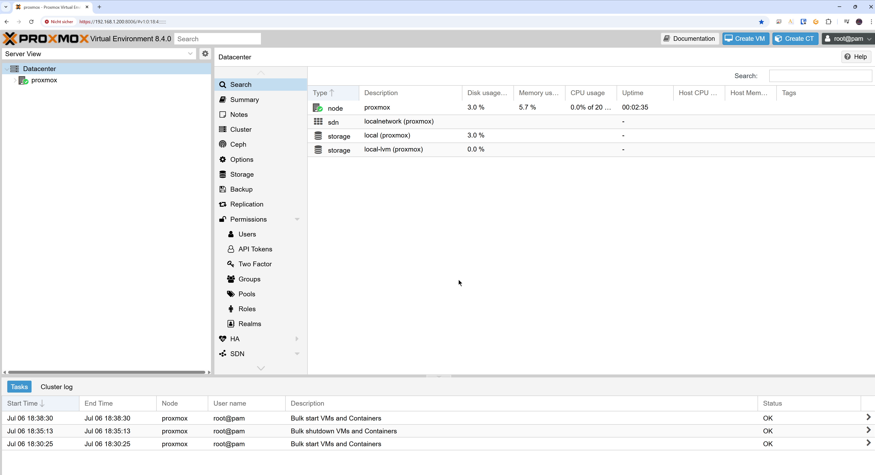Open Replication settings

coord(246,204)
